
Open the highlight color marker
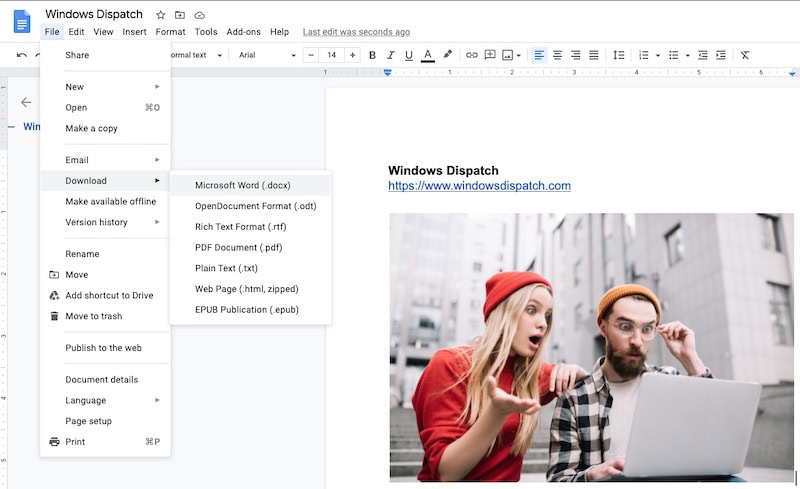(x=447, y=54)
